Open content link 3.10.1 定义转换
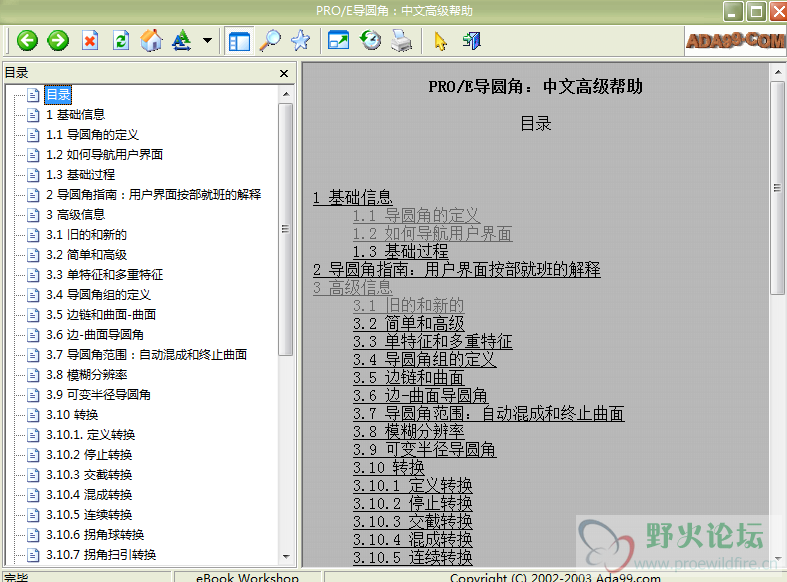Screen dimensions: 787x582 [x=413, y=486]
